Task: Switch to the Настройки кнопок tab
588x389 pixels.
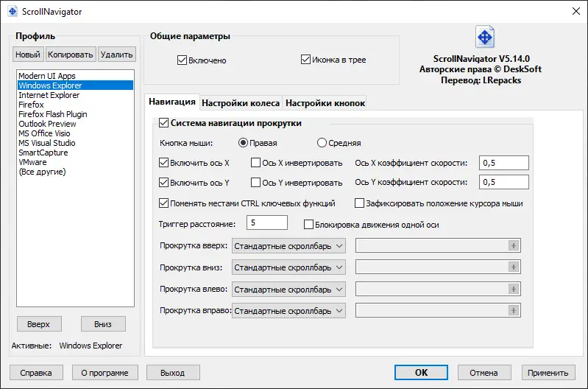Action: [x=325, y=103]
